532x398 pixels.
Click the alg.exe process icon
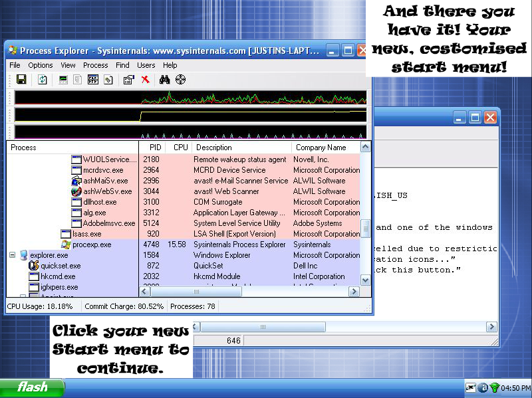click(76, 213)
